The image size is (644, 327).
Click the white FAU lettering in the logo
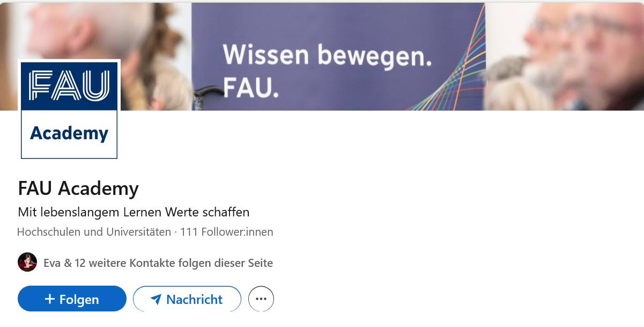click(69, 85)
